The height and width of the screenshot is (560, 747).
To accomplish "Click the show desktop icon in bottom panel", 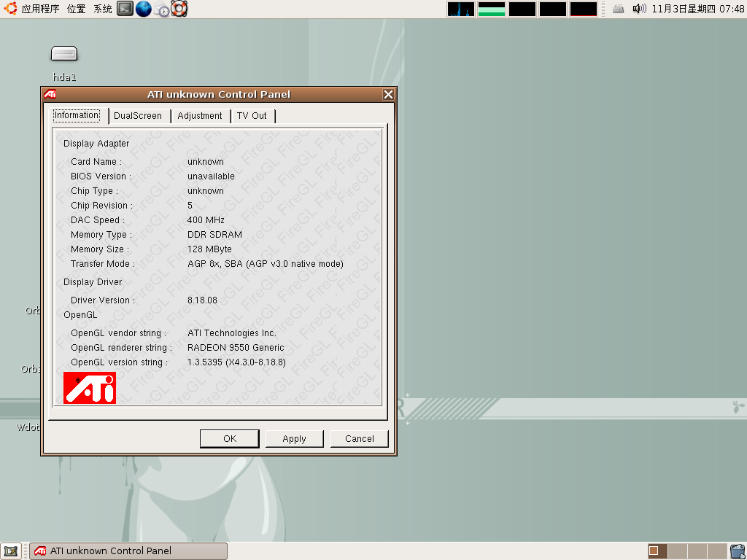I will pyautogui.click(x=10, y=551).
